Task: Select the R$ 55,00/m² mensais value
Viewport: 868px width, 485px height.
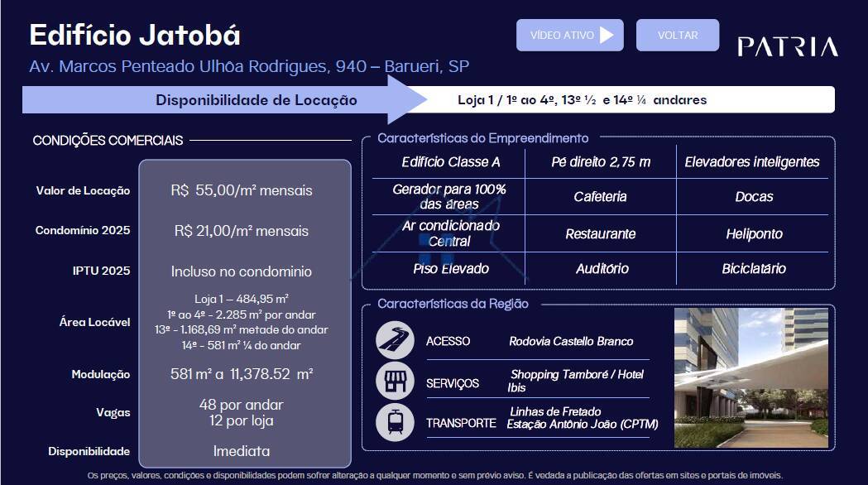Action: [242, 190]
